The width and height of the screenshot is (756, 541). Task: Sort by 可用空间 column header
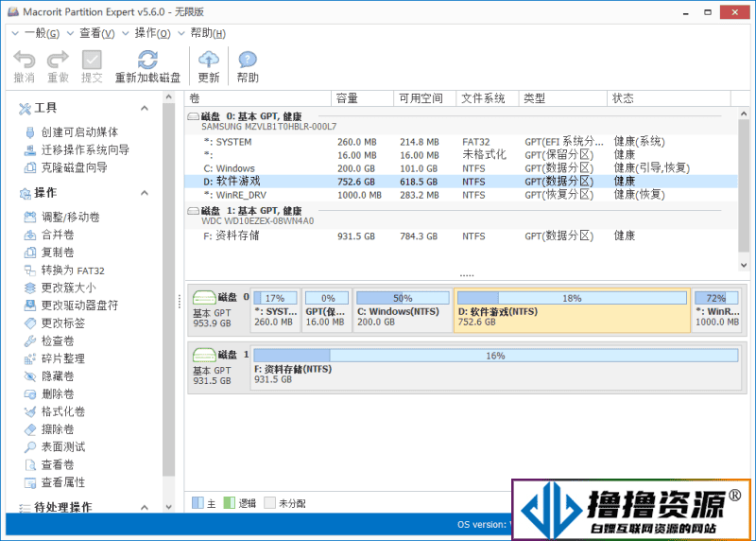[424, 98]
